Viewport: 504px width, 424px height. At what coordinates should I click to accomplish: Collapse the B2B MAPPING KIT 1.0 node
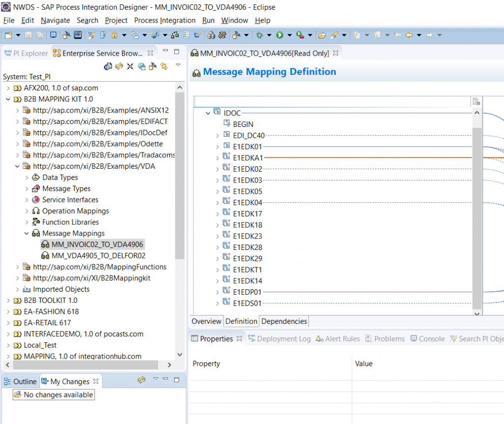8,99
